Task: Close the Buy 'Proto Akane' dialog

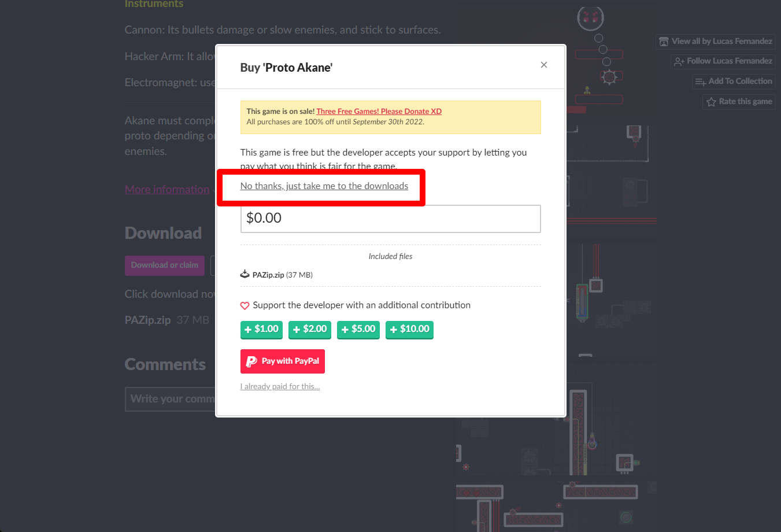Action: [543, 65]
